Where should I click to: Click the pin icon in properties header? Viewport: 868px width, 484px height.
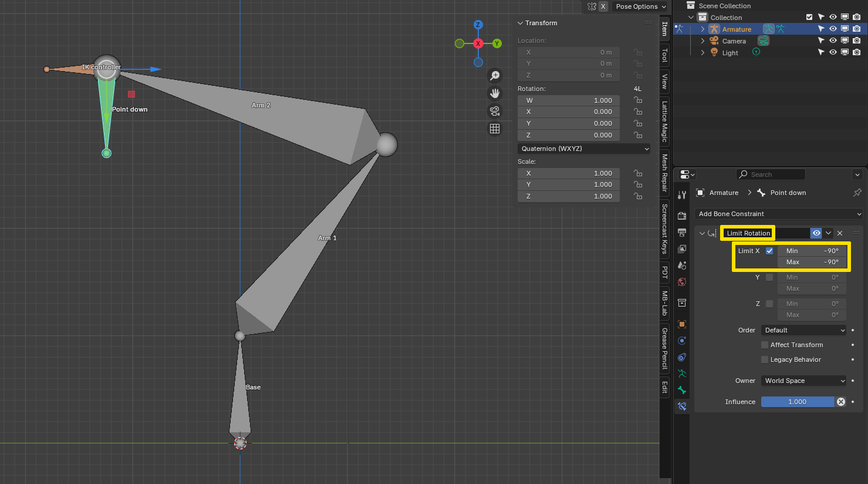(x=857, y=193)
